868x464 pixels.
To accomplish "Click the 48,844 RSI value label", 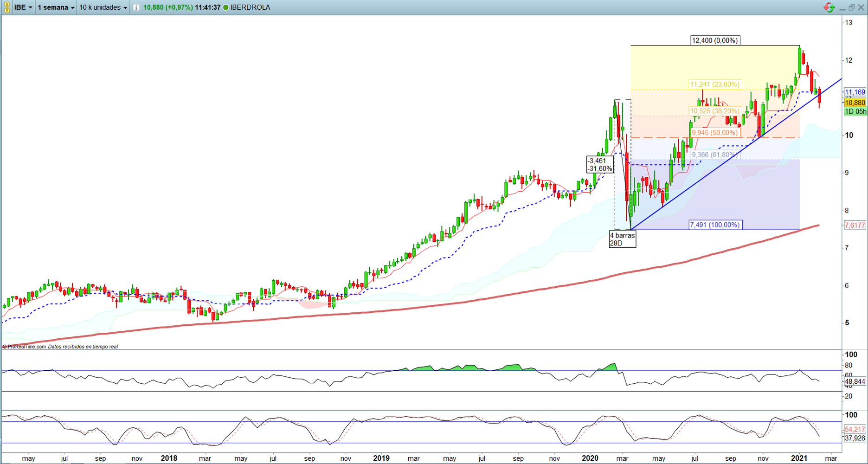I will coord(855,381).
